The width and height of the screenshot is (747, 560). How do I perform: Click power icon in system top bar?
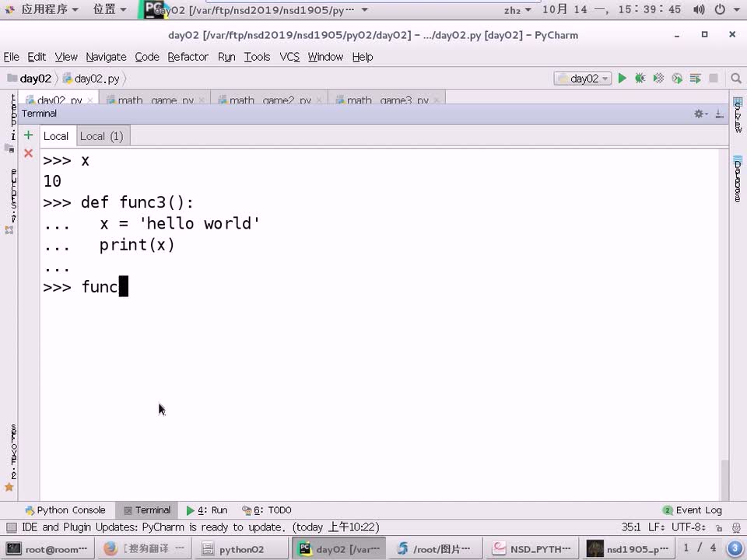pos(720,9)
